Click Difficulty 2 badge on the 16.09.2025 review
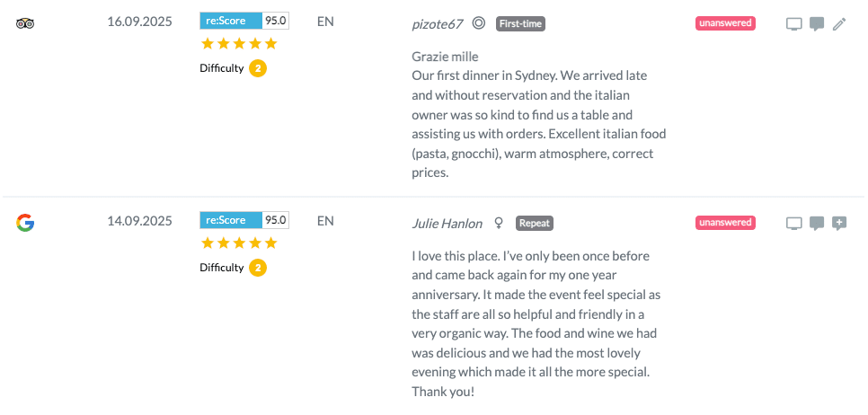868x415 pixels. pos(258,68)
